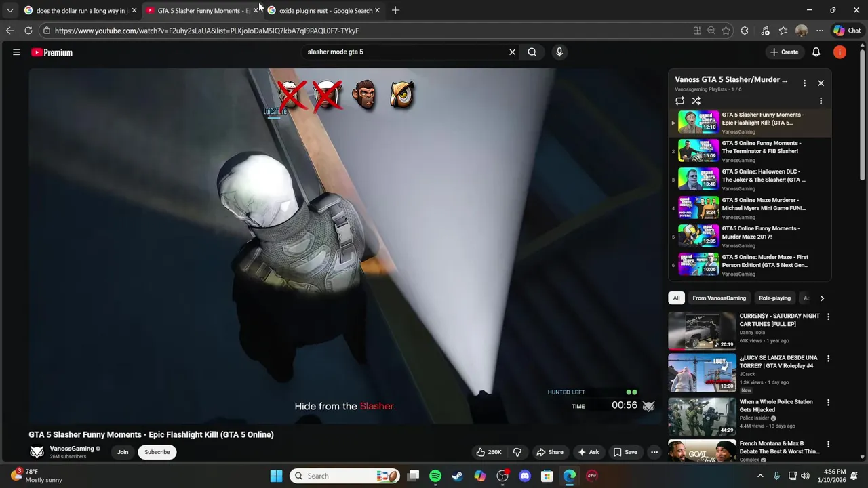
Task: Open the split screen icon in address bar
Action: tap(697, 30)
